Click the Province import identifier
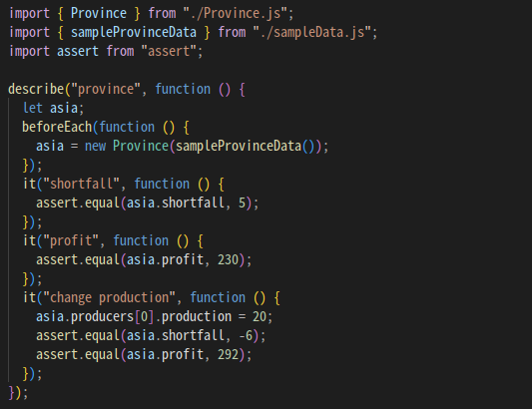 99,14
